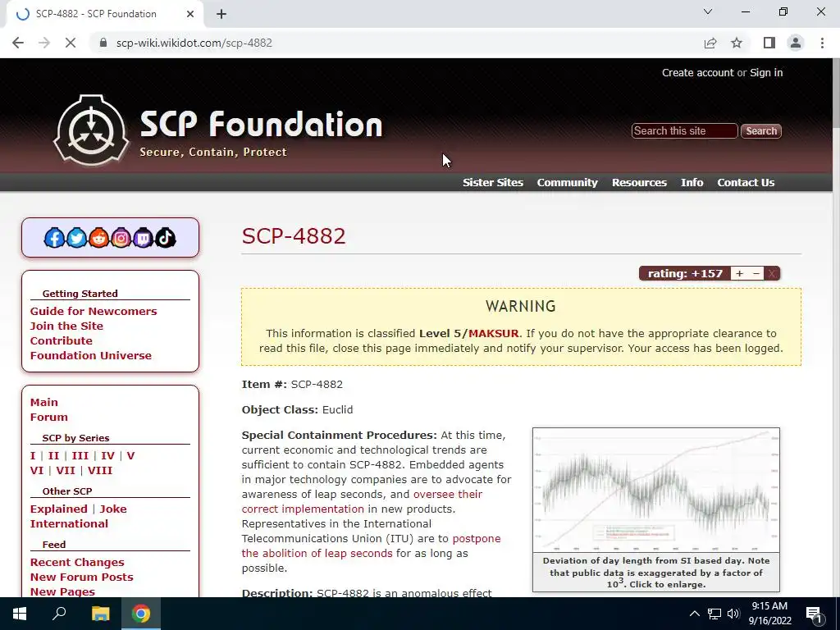
Task: Open the Instagram social icon
Action: pos(121,238)
